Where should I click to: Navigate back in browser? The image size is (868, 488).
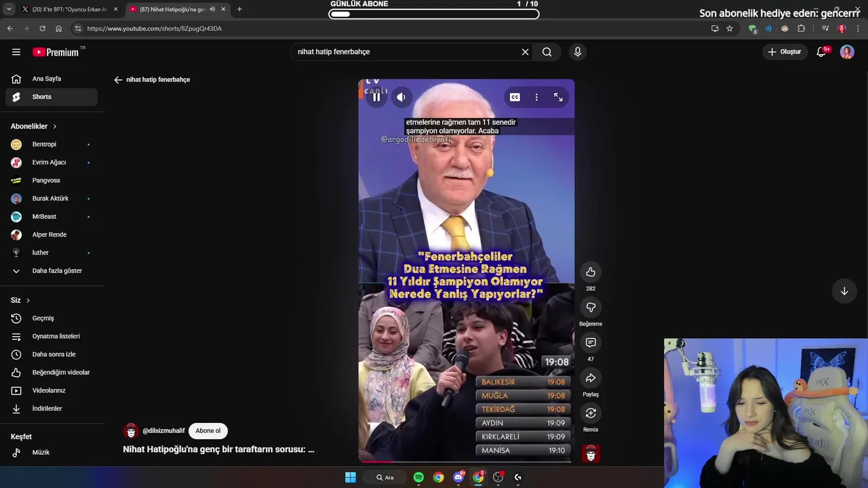(9, 28)
